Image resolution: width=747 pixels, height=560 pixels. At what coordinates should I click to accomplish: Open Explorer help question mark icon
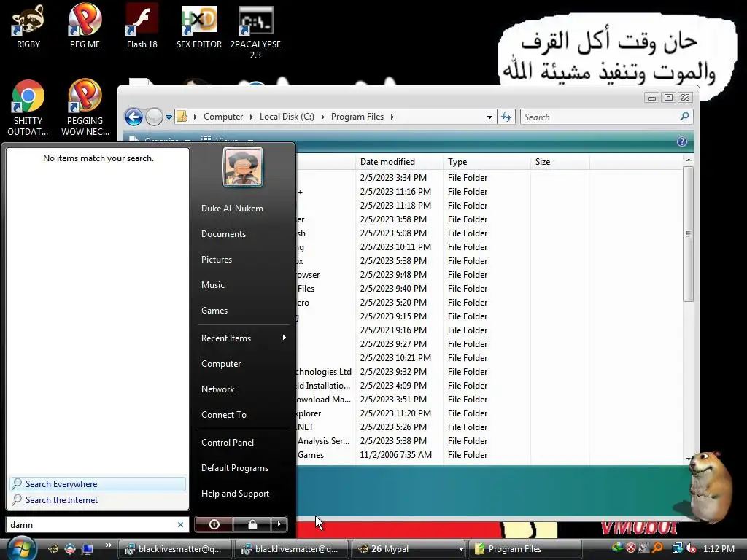pyautogui.click(x=682, y=141)
